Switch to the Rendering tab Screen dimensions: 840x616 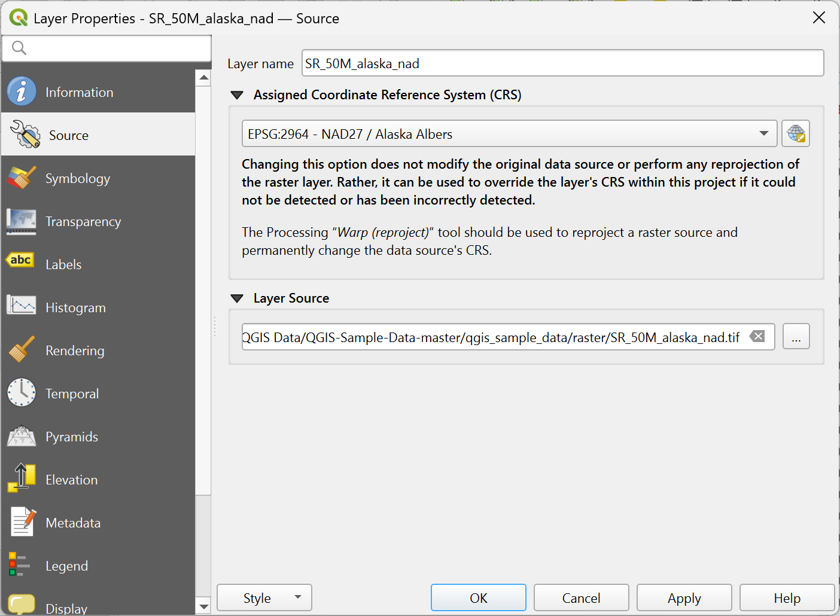pyautogui.click(x=75, y=350)
